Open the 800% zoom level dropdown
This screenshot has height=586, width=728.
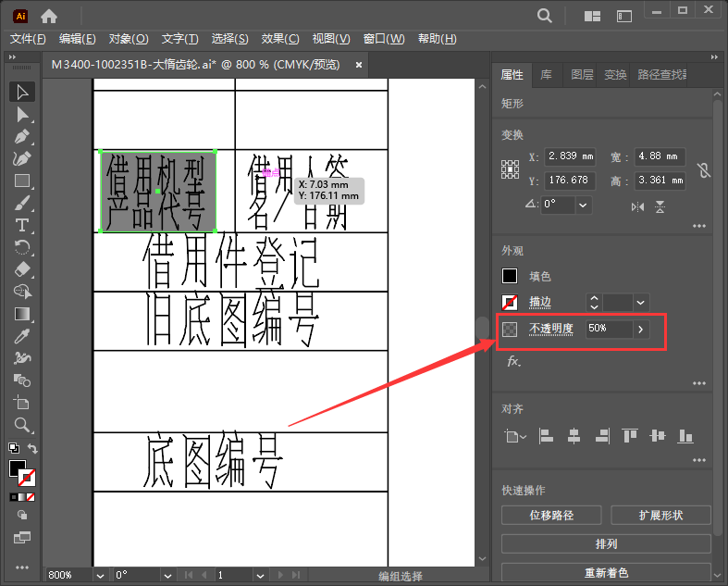(99, 575)
